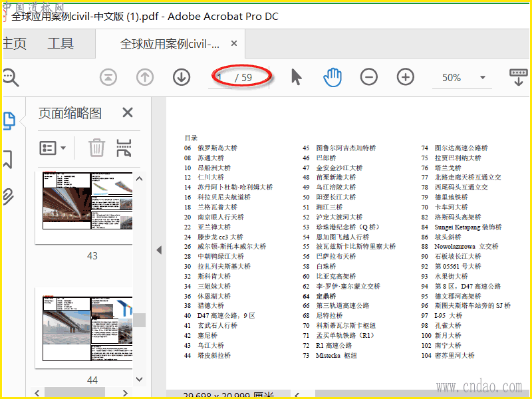The height and width of the screenshot is (399, 532).
Task: Click contents entry 南京眼人行天桥
Action: click(x=221, y=217)
